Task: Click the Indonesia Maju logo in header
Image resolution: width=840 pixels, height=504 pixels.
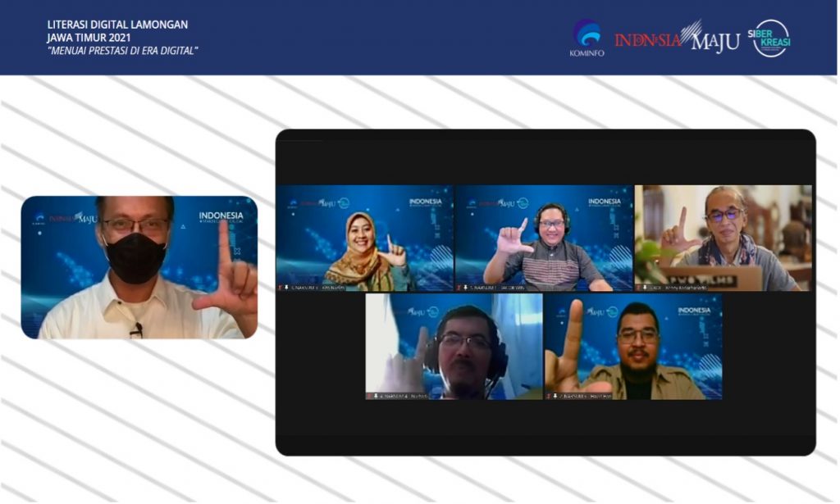Action: click(x=677, y=38)
